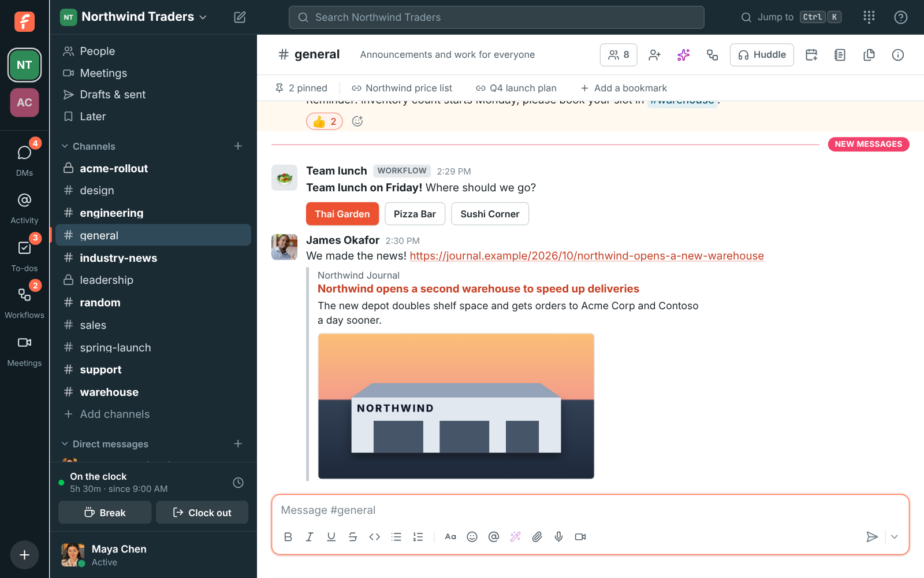The height and width of the screenshot is (578, 924).
Task: Toggle strikethrough formatting in composer
Action: pos(353,537)
